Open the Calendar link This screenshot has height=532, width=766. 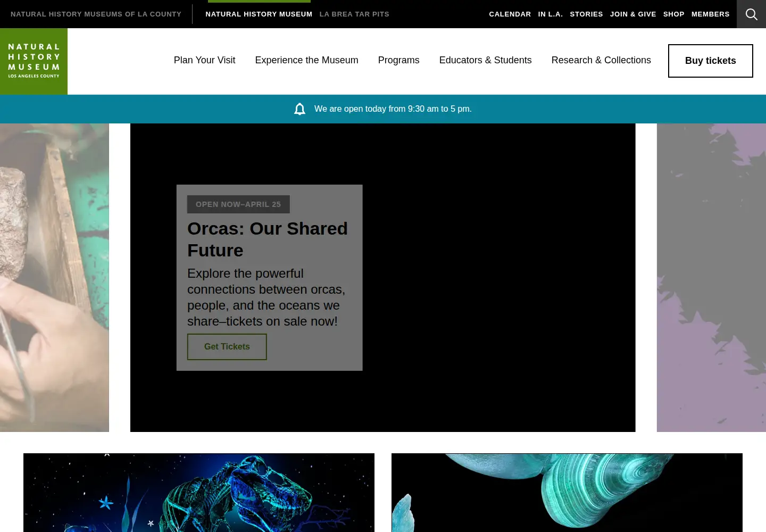pyautogui.click(x=510, y=14)
